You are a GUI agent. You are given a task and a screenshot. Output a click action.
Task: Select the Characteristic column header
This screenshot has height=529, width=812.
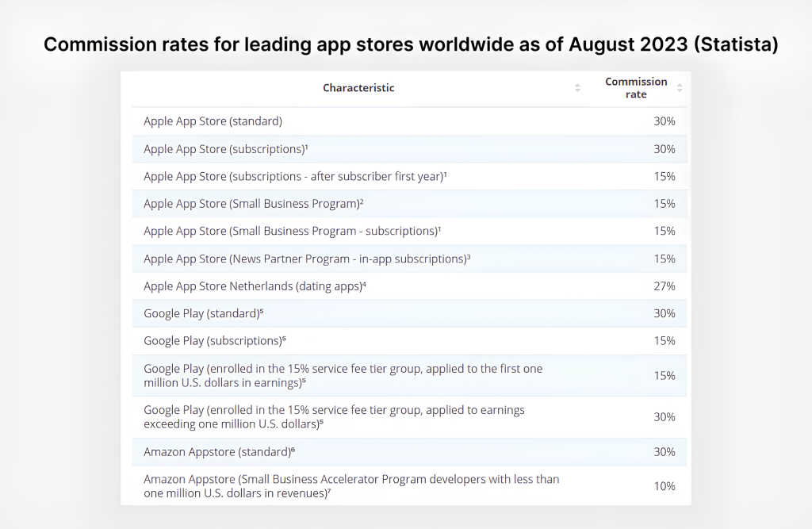(x=358, y=88)
